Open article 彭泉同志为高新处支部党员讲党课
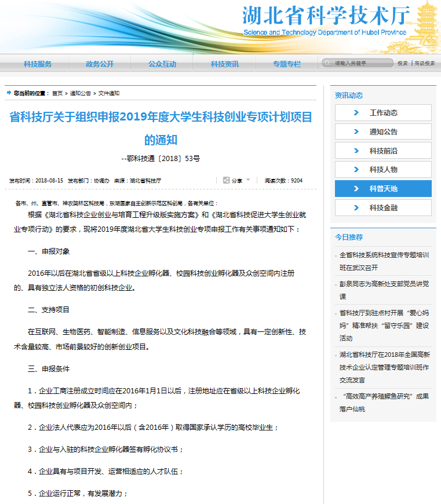441x504 pixels. tap(384, 290)
